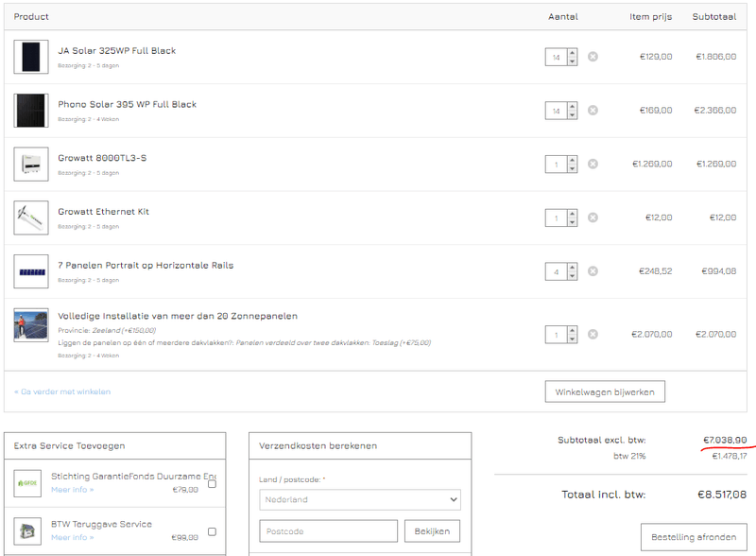Open JA Solar 325WP product thumbnail
The width and height of the screenshot is (756, 556).
click(x=31, y=57)
